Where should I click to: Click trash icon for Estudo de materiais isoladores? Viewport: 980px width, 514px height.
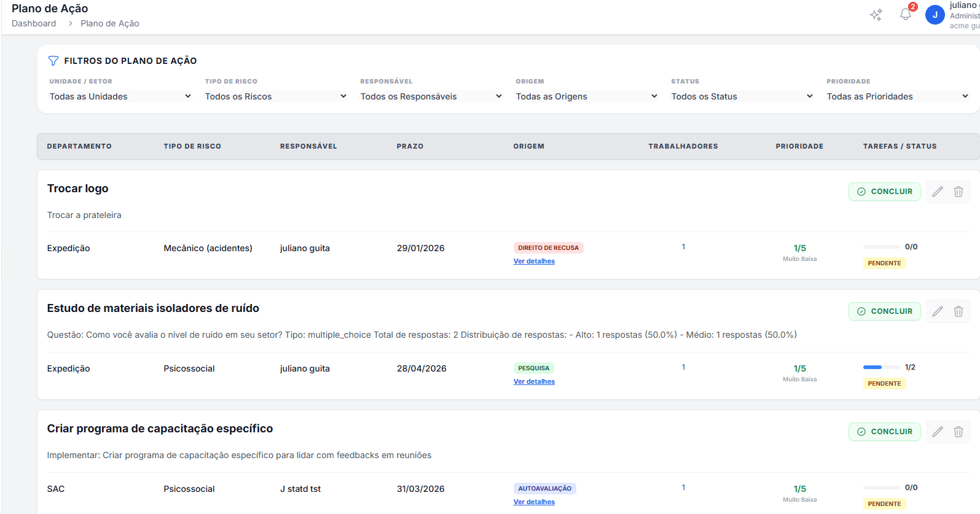958,311
